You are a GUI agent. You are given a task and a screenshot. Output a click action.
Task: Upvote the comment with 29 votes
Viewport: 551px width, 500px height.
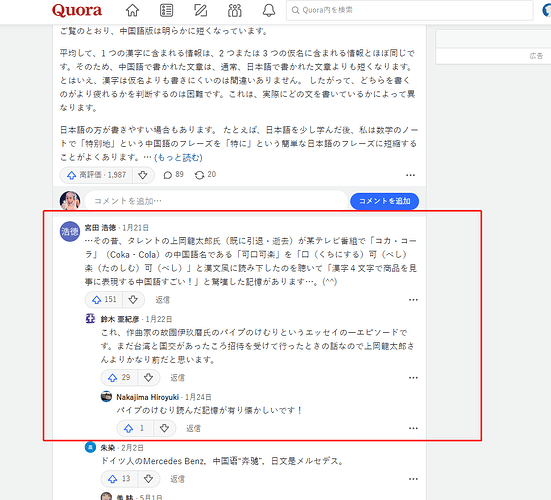(120, 378)
